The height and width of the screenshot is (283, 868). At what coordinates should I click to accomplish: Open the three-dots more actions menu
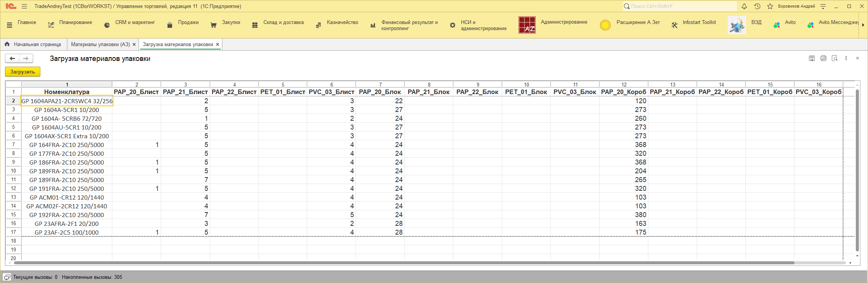[x=846, y=58]
